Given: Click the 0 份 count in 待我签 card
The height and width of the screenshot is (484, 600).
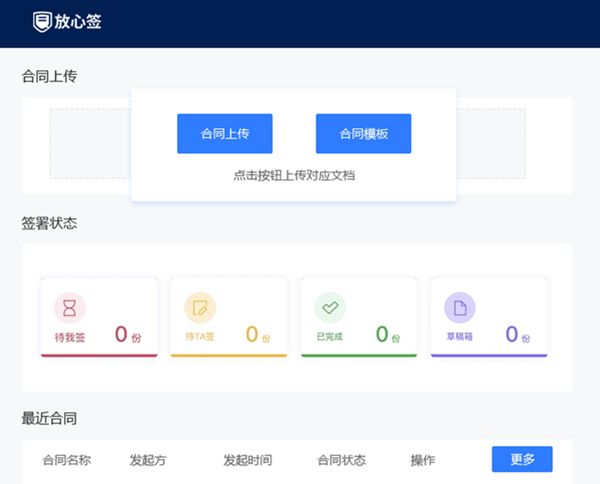Looking at the screenshot, I should 127,335.
